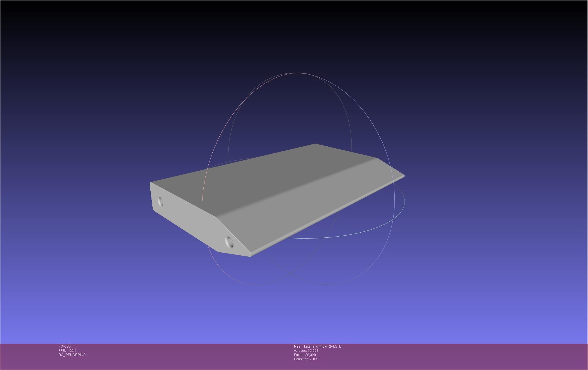Click the small hole on the left end face
Viewport: 588px width, 370px height.
(x=160, y=201)
